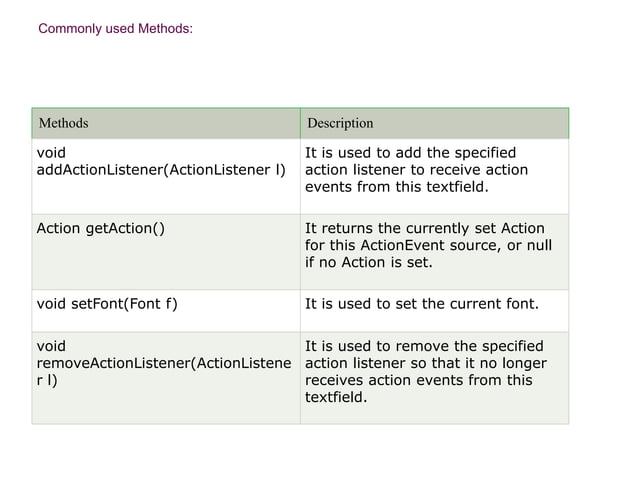
Task: Select the description about removing the action listener
Action: tap(424, 373)
